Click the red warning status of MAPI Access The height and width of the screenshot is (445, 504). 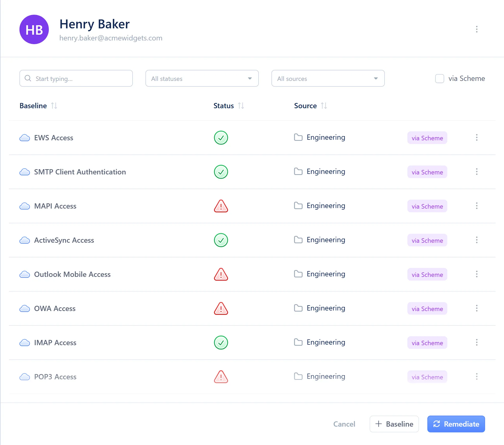click(221, 206)
